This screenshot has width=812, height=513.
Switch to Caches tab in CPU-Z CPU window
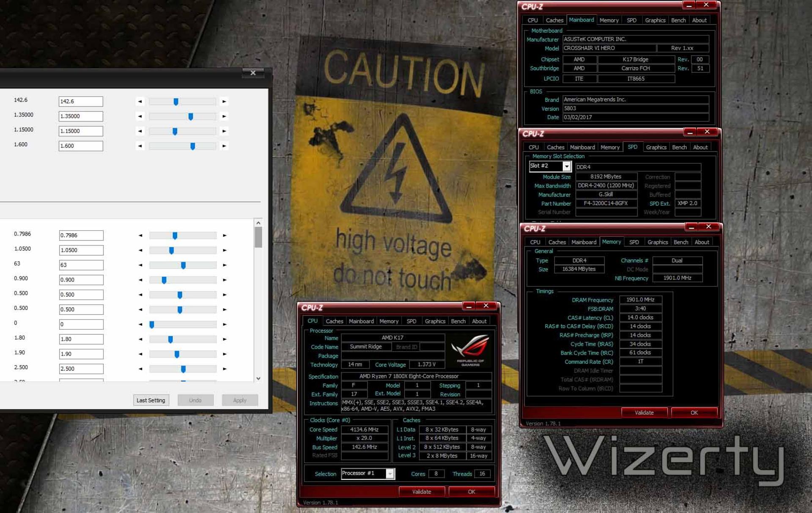click(334, 321)
